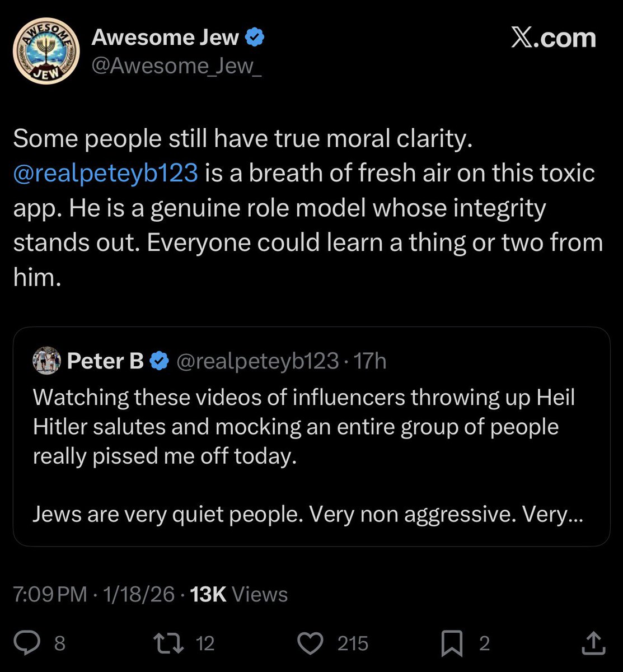Viewport: 623px width, 672px height.
Task: Click Awesome Jew's verified badge
Action: point(255,38)
